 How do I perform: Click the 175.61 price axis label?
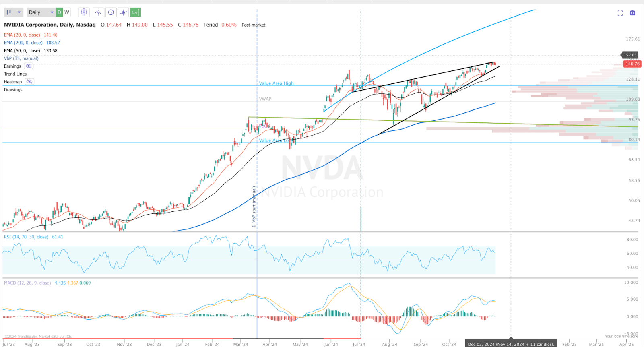coord(633,39)
